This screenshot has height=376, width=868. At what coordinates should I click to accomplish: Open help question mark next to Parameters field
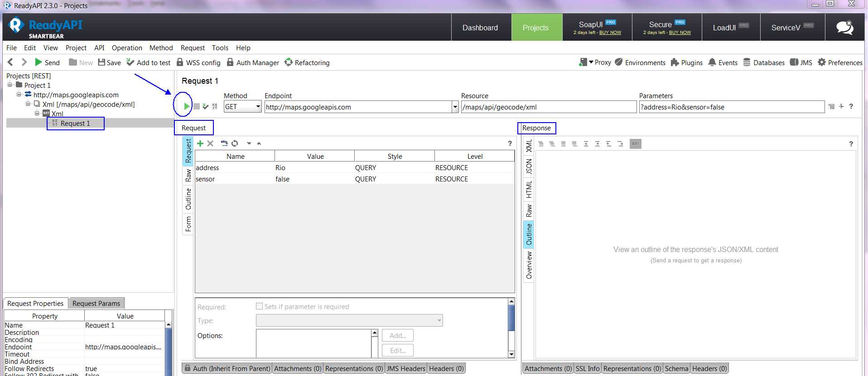click(x=851, y=106)
